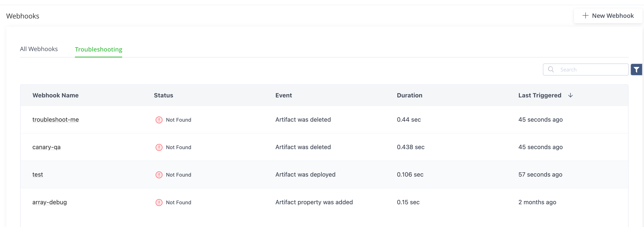Click error icon for troubleshoot-me row

click(x=159, y=120)
